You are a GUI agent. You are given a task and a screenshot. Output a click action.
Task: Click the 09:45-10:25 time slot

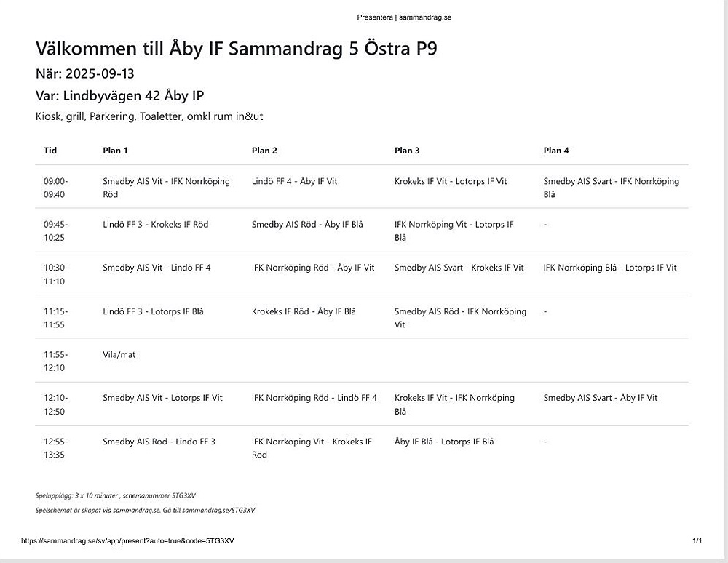56,231
